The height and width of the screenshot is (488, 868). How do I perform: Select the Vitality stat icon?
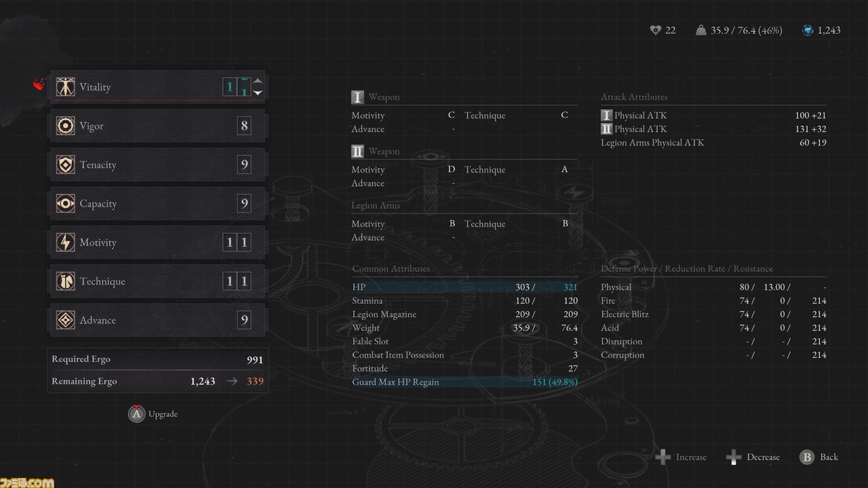tap(65, 87)
